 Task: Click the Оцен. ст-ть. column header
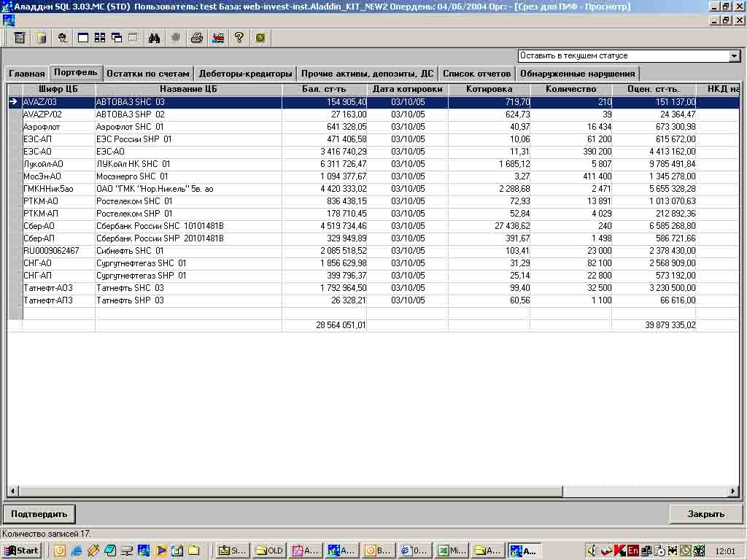(x=654, y=89)
